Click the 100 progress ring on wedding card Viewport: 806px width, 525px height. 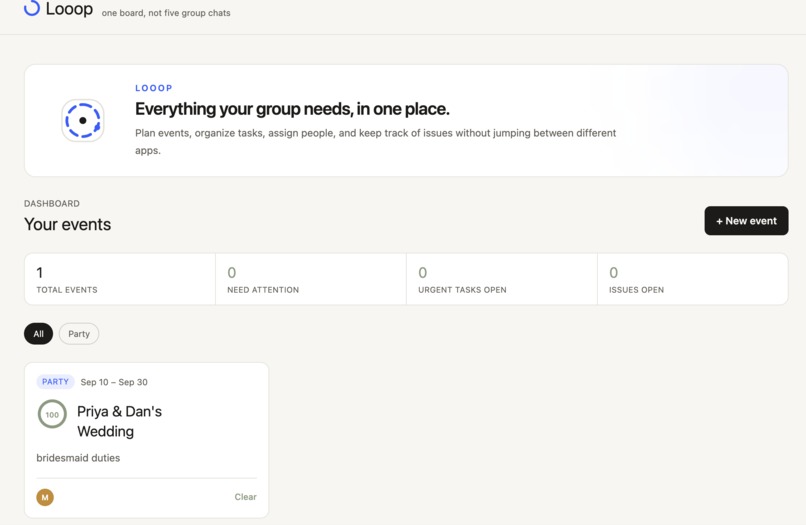point(52,414)
